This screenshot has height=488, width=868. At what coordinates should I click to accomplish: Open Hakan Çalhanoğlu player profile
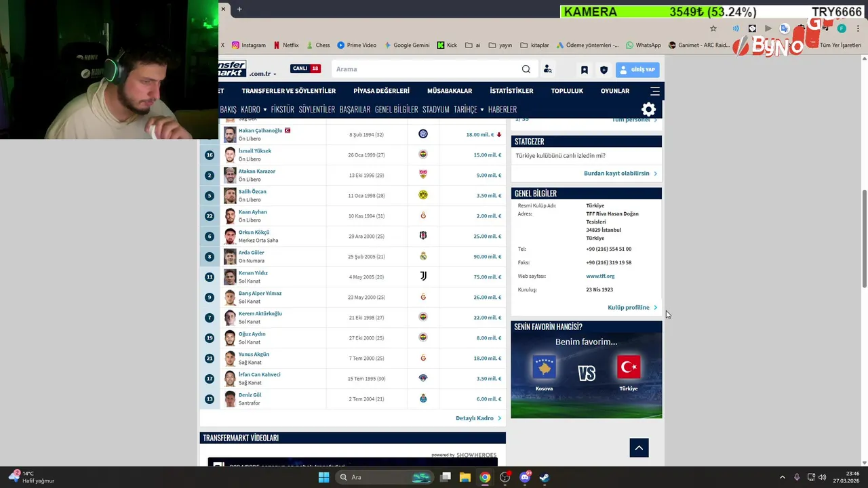[x=260, y=131]
